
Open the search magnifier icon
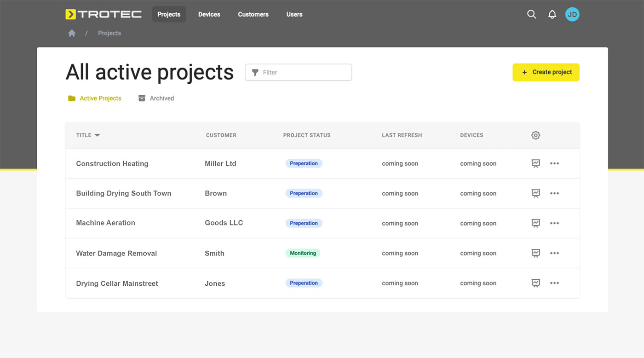532,14
